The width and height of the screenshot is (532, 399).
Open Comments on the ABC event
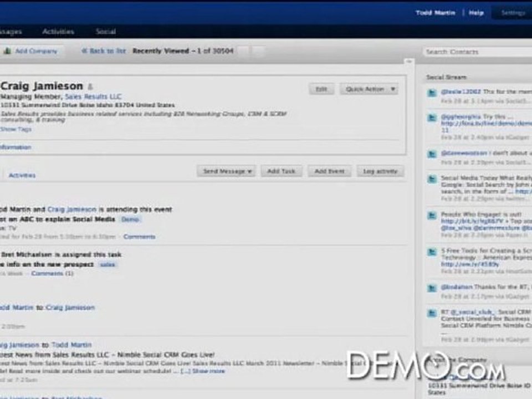[x=139, y=237]
